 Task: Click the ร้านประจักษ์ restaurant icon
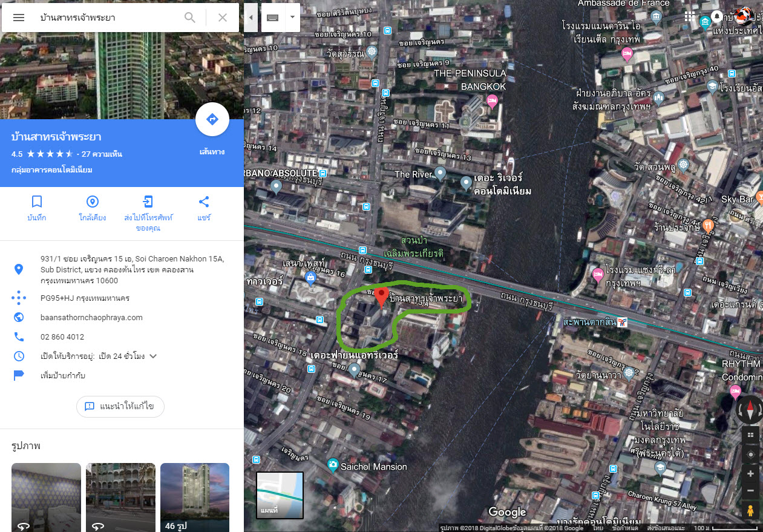(x=709, y=225)
